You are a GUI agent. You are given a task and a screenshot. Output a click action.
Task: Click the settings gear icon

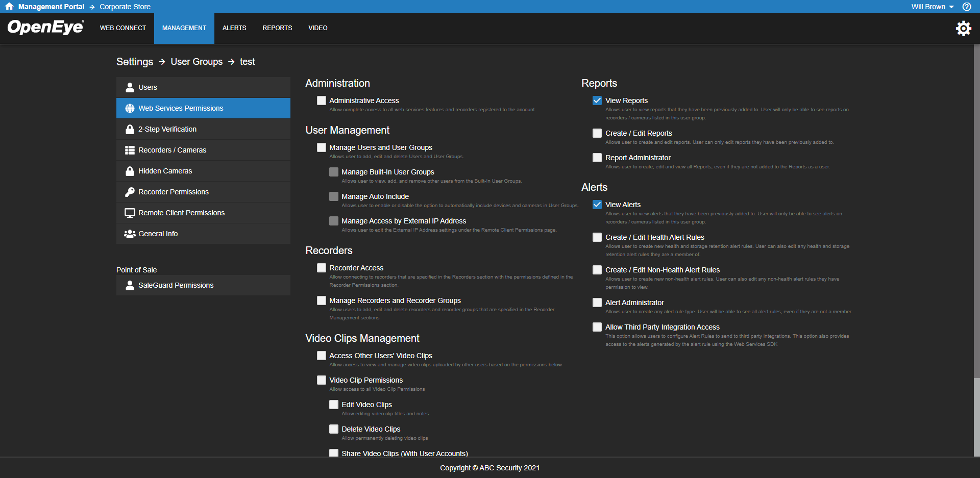964,28
